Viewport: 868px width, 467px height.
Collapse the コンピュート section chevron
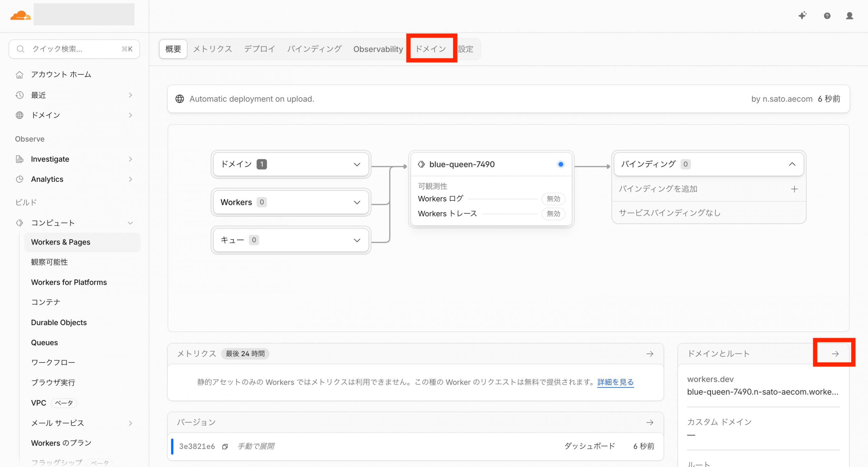[x=131, y=223]
